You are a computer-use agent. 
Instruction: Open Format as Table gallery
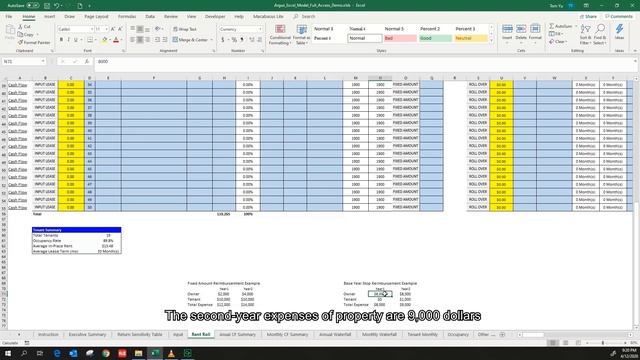point(302,35)
